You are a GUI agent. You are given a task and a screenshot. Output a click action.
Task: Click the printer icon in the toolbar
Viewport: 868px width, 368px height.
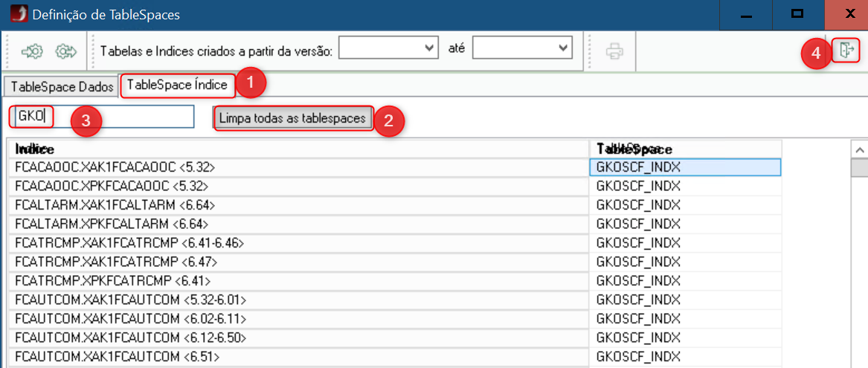pos(614,52)
